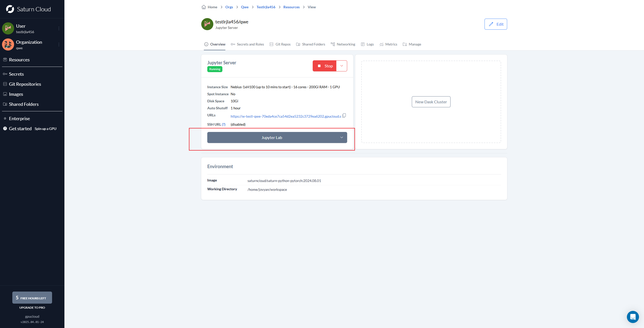
Task: Click the Disk Space value 10Gi
Action: [234, 101]
